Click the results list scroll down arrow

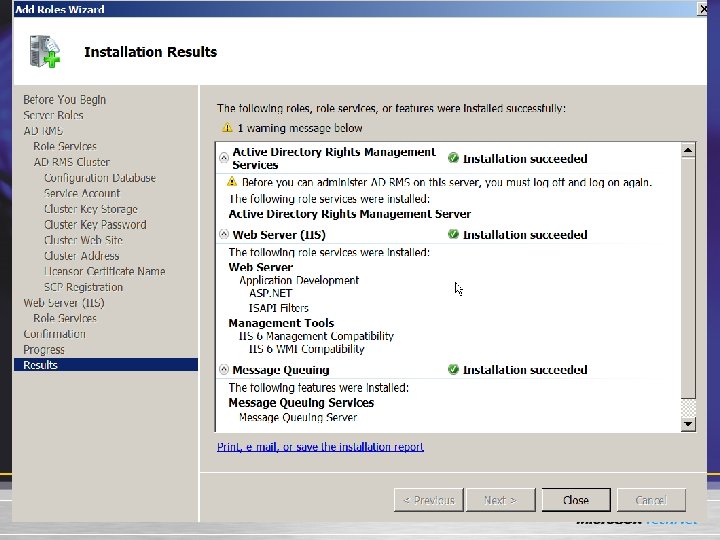(x=688, y=423)
